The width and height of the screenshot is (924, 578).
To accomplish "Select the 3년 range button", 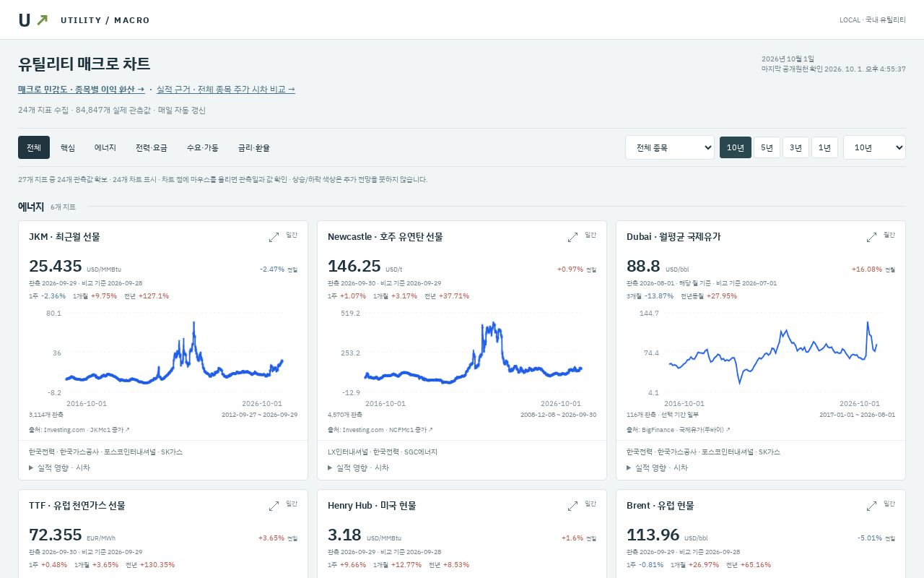I will [796, 147].
